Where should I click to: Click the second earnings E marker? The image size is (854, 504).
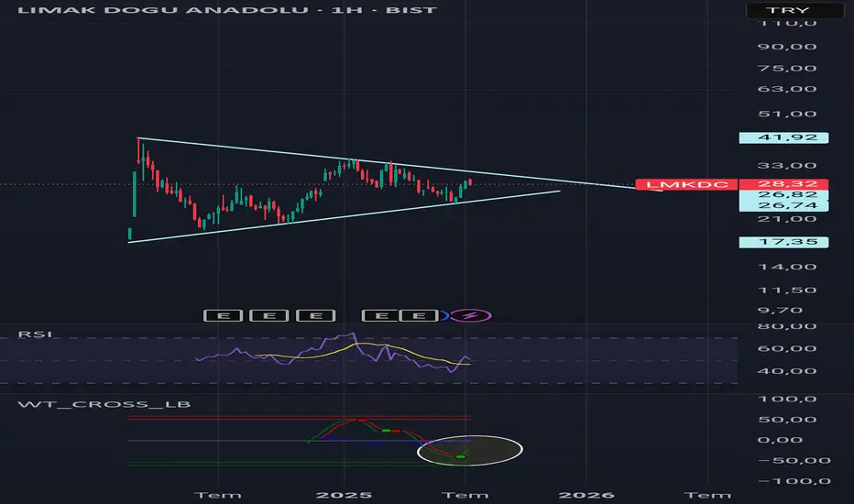coord(269,315)
